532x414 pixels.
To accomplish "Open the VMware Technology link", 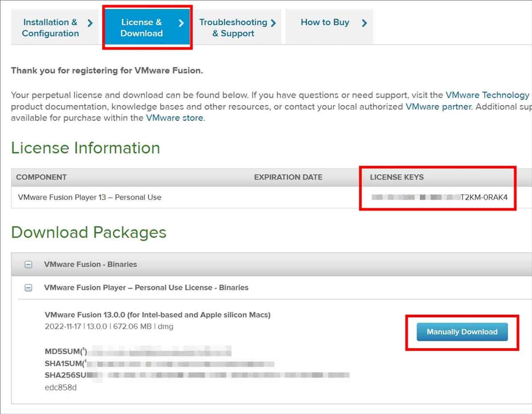I will point(487,95).
